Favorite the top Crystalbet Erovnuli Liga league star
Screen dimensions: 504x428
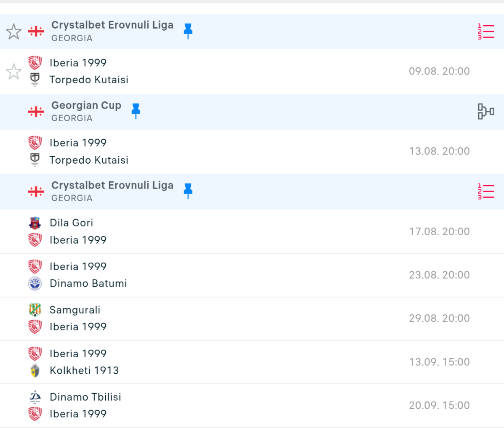coord(13,32)
